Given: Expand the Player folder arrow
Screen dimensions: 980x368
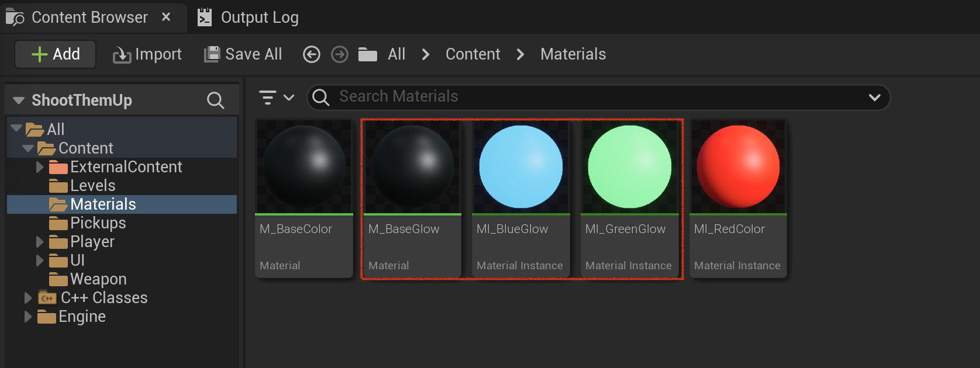Looking at the screenshot, I should click(40, 242).
